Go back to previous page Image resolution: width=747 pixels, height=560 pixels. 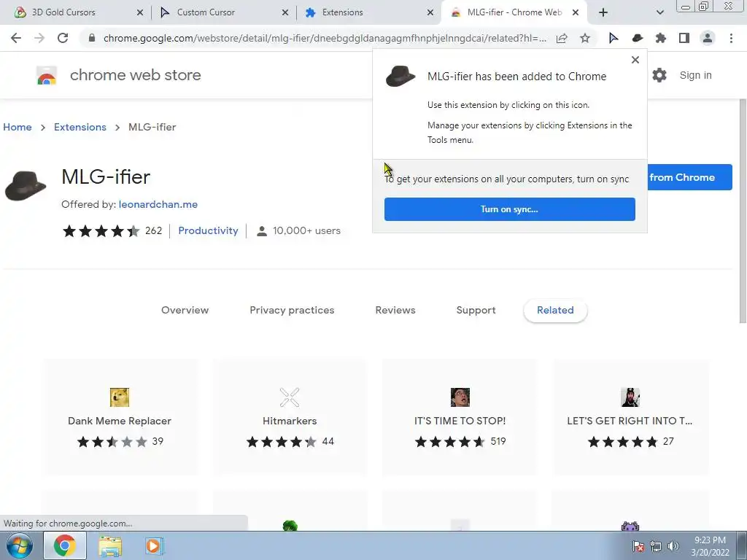[x=16, y=38]
